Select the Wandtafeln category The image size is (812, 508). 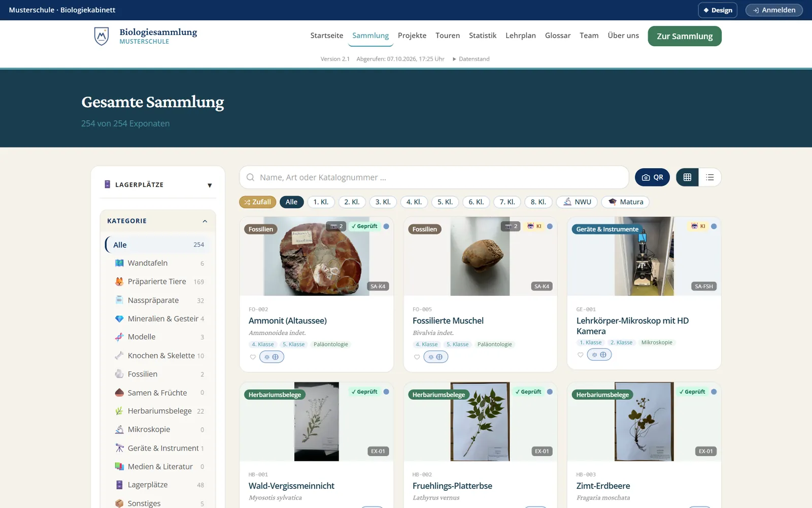[x=158, y=263]
